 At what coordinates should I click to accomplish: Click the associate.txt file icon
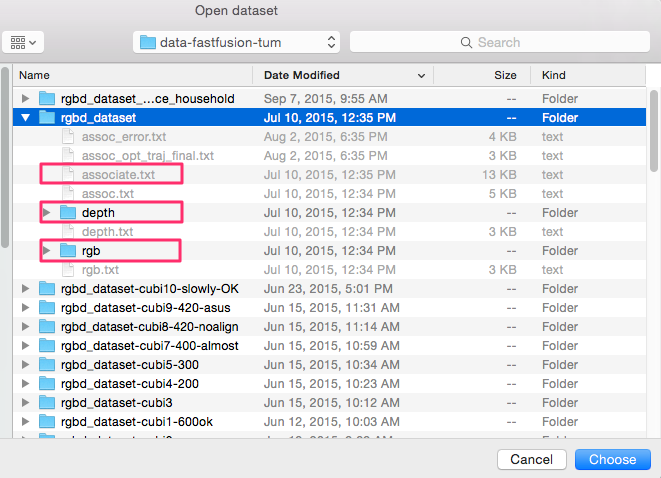pyautogui.click(x=68, y=175)
